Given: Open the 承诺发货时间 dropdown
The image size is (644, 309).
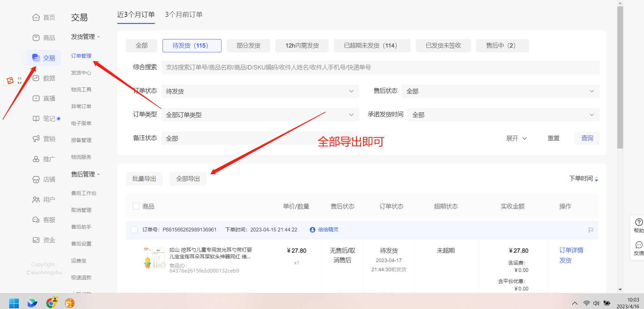Looking at the screenshot, I should click(x=503, y=115).
